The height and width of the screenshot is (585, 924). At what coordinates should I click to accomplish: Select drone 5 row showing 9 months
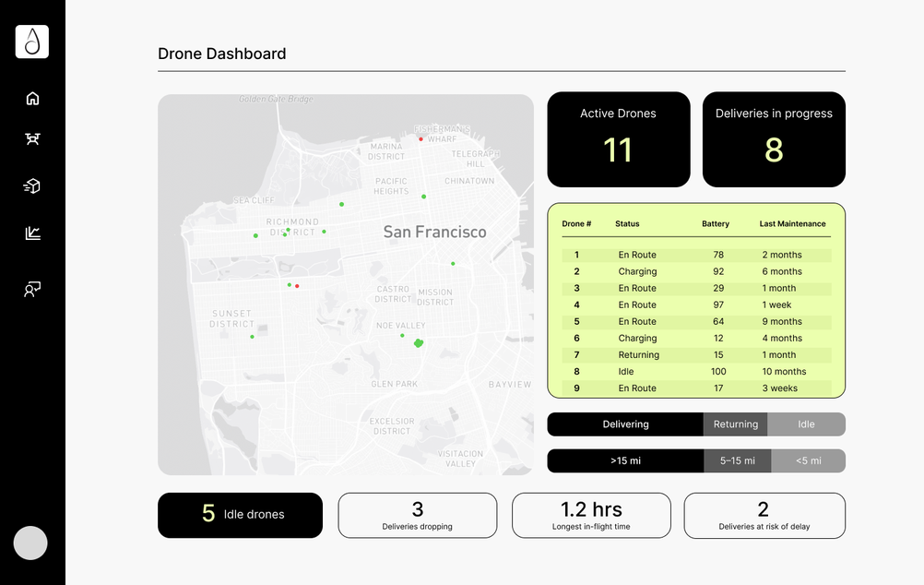(x=696, y=321)
